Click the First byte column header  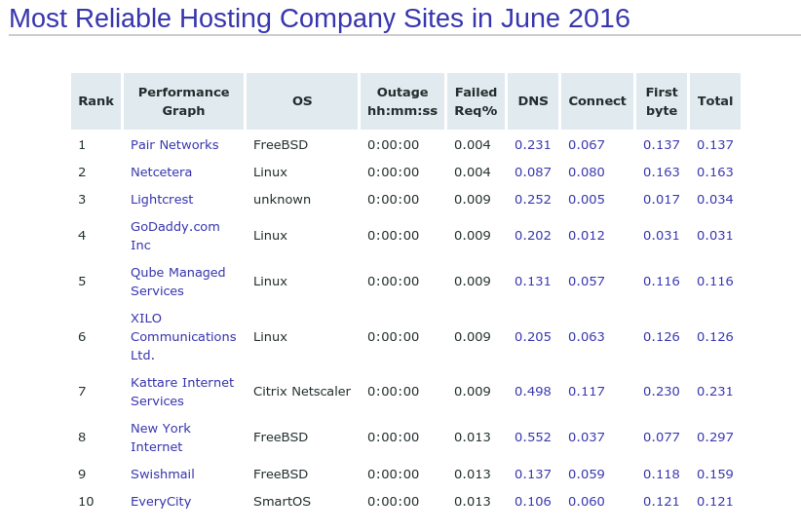662,101
